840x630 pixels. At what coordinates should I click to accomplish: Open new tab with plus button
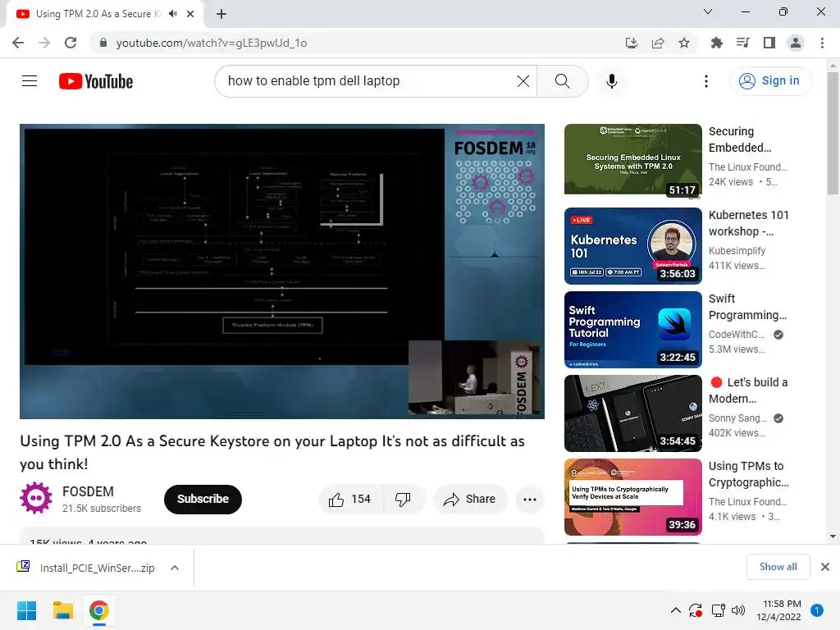pos(221,14)
